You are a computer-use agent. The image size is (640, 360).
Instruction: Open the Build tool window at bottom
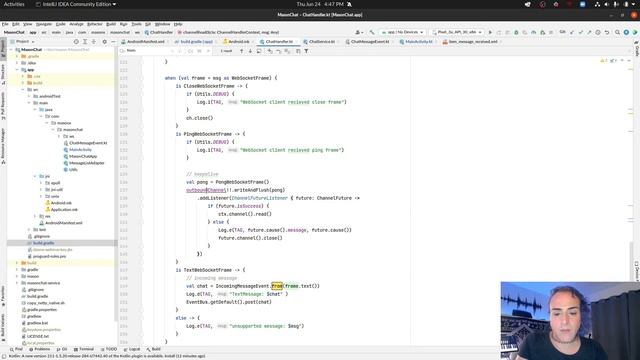click(x=153, y=349)
